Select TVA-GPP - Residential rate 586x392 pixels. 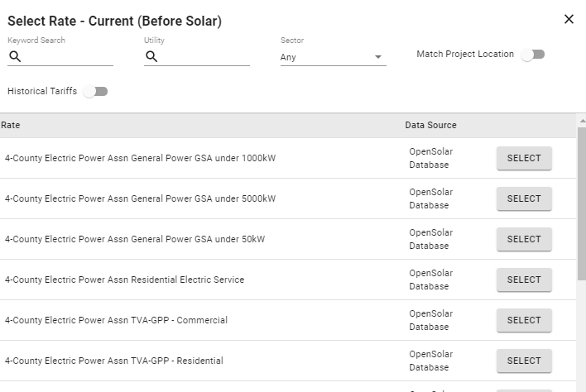[524, 361]
